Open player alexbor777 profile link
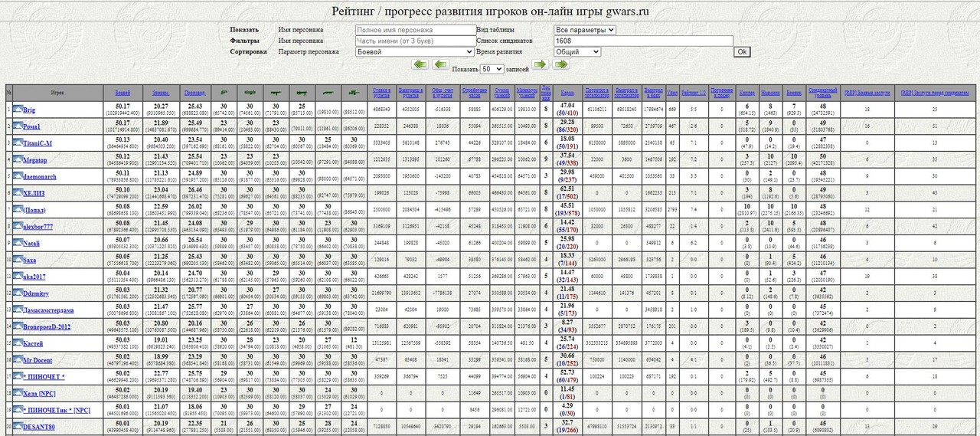 click(38, 227)
